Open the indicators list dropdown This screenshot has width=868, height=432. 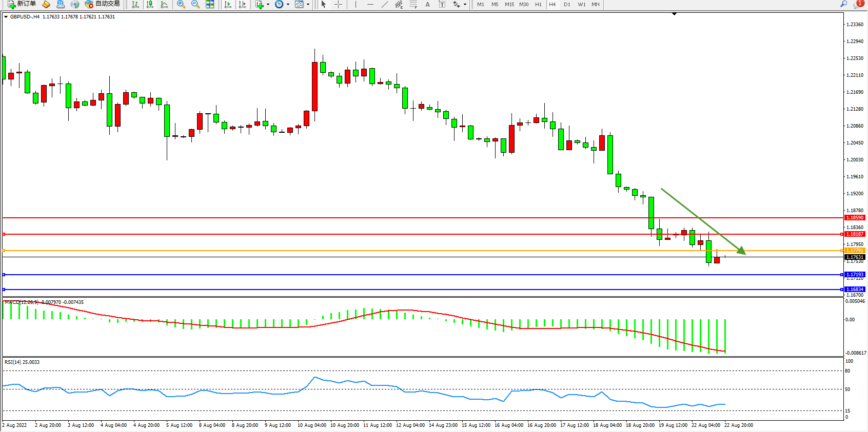pyautogui.click(x=262, y=4)
